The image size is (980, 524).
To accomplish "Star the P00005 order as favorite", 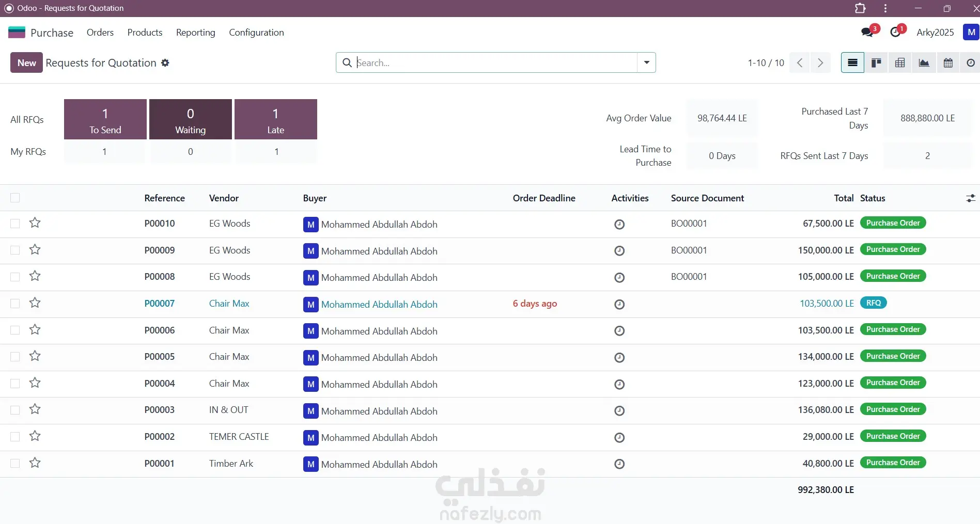I will click(35, 356).
